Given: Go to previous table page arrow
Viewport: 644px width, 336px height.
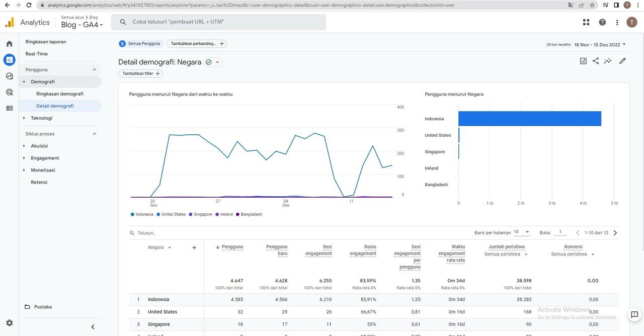Looking at the screenshot, I should pos(578,233).
